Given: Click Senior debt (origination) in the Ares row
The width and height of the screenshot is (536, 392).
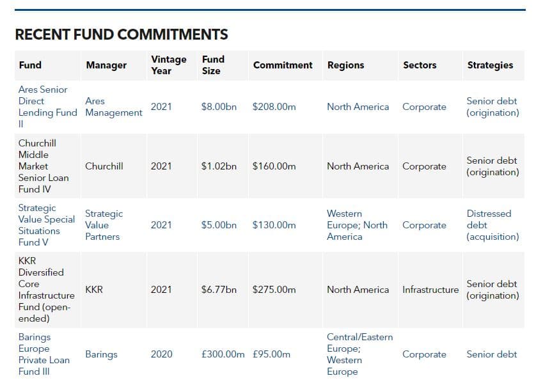Looking at the screenshot, I should point(493,107).
